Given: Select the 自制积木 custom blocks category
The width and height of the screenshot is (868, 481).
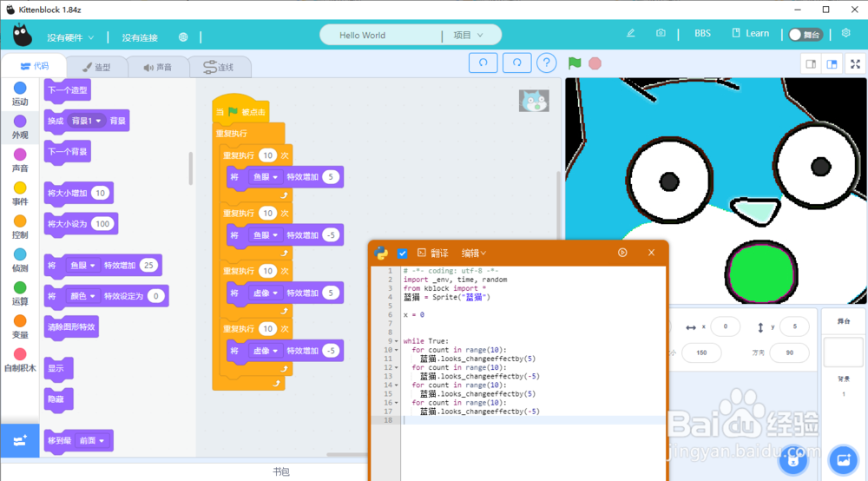Looking at the screenshot, I should click(x=20, y=359).
